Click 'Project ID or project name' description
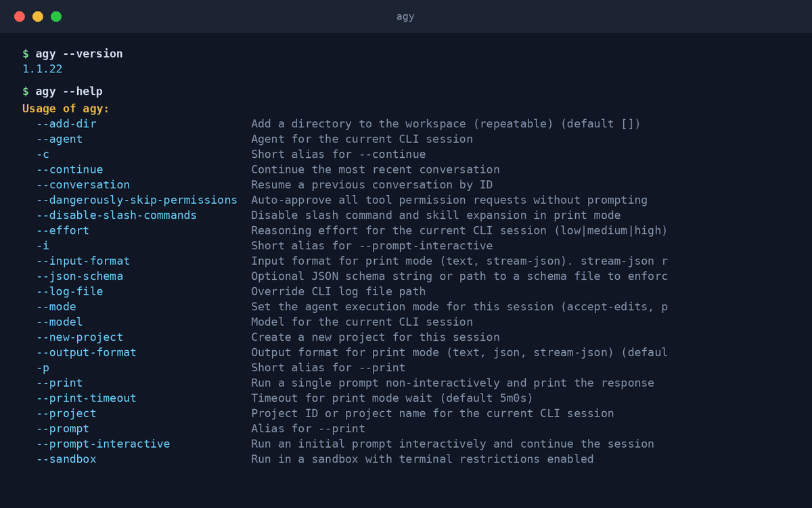Image resolution: width=812 pixels, height=508 pixels. point(432,413)
